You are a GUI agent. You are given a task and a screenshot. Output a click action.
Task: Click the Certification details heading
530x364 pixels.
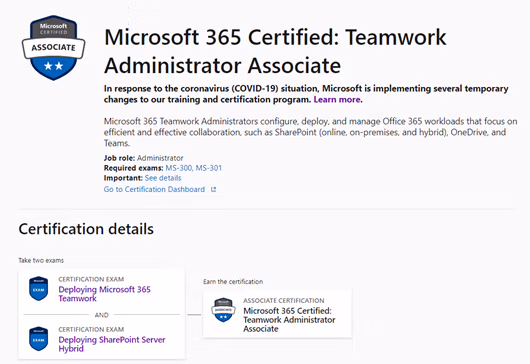pyautogui.click(x=86, y=229)
